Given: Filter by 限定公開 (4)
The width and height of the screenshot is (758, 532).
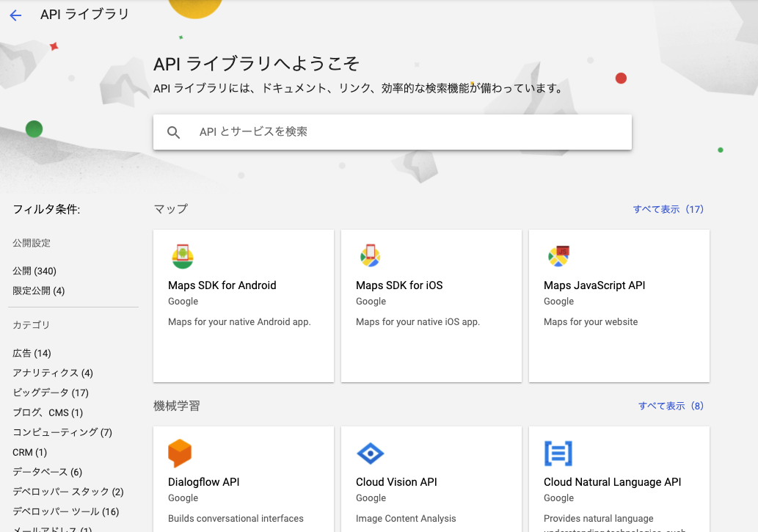Looking at the screenshot, I should coord(39,291).
